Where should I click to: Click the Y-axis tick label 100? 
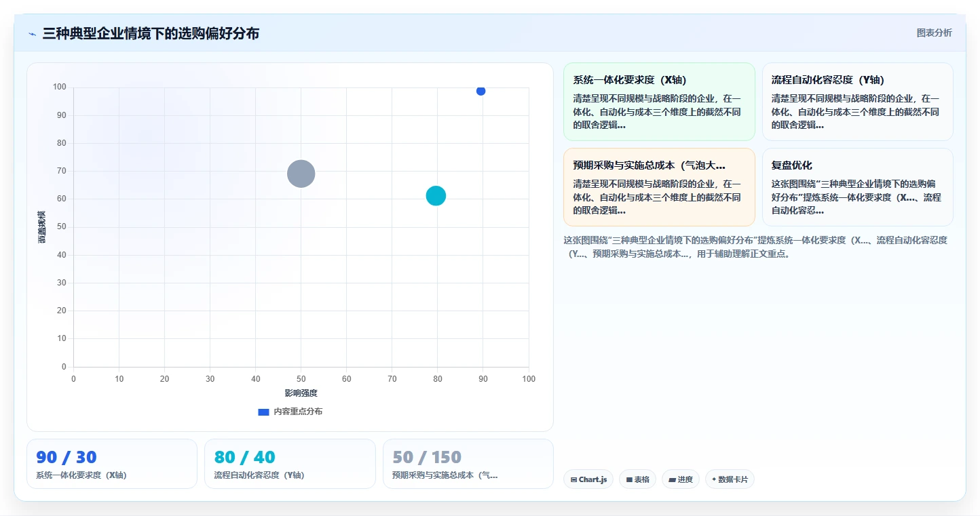point(60,87)
